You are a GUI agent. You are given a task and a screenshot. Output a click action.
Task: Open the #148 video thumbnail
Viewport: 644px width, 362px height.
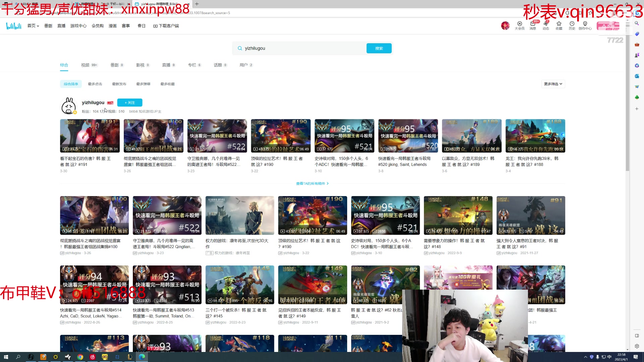(x=458, y=216)
